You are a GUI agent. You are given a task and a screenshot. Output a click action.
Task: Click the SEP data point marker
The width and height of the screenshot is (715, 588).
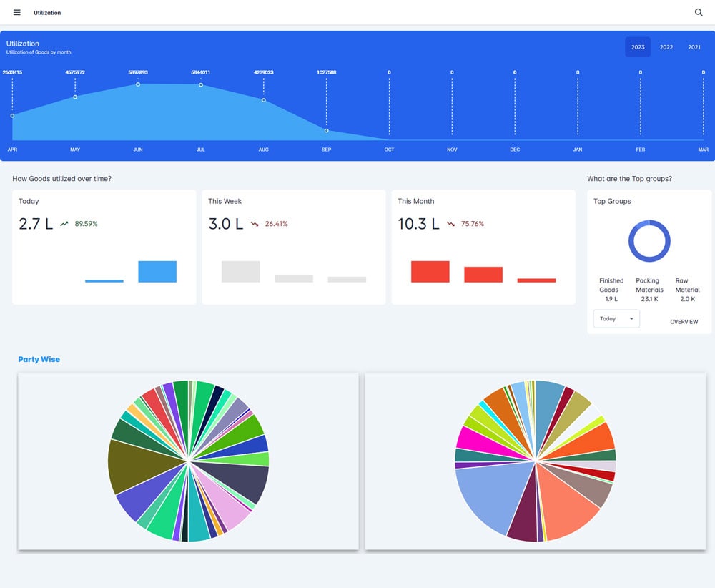327,131
